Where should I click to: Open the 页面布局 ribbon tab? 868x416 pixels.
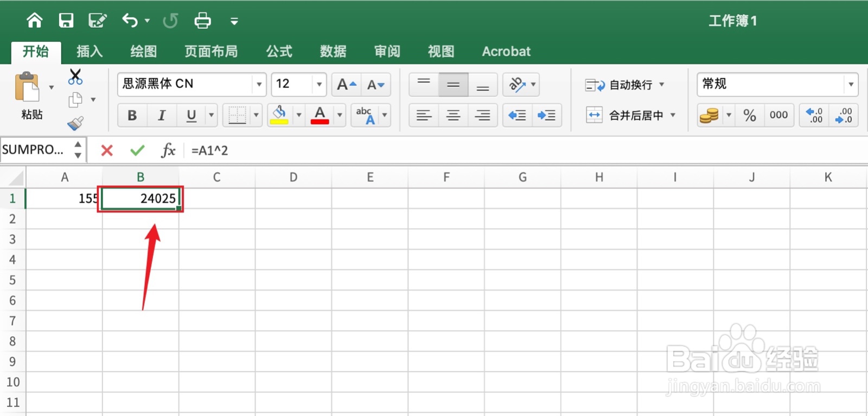[212, 52]
